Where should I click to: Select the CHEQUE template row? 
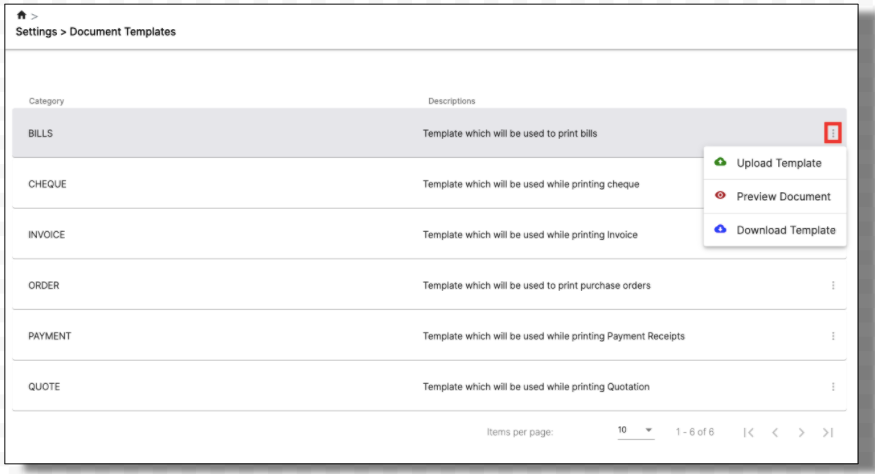click(357, 184)
